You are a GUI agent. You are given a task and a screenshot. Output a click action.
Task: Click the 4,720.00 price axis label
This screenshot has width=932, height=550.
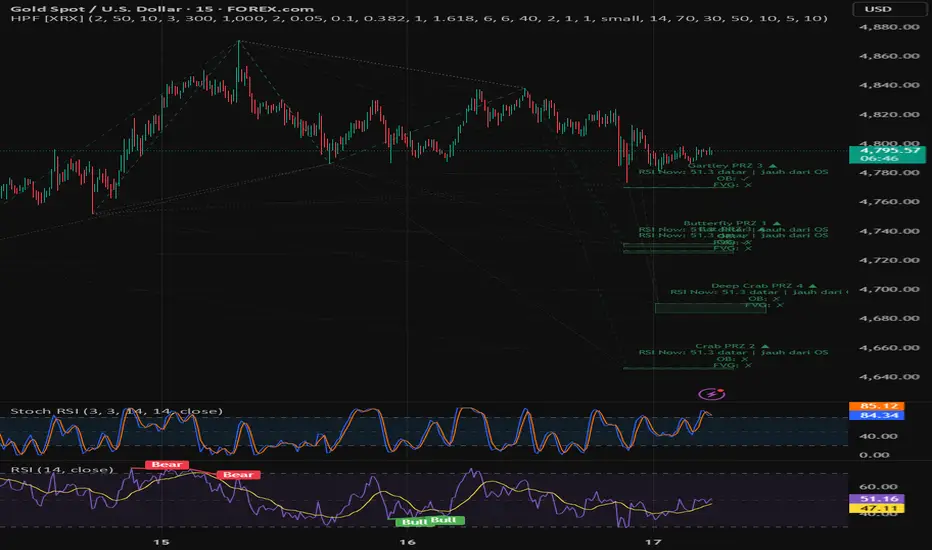pos(889,260)
